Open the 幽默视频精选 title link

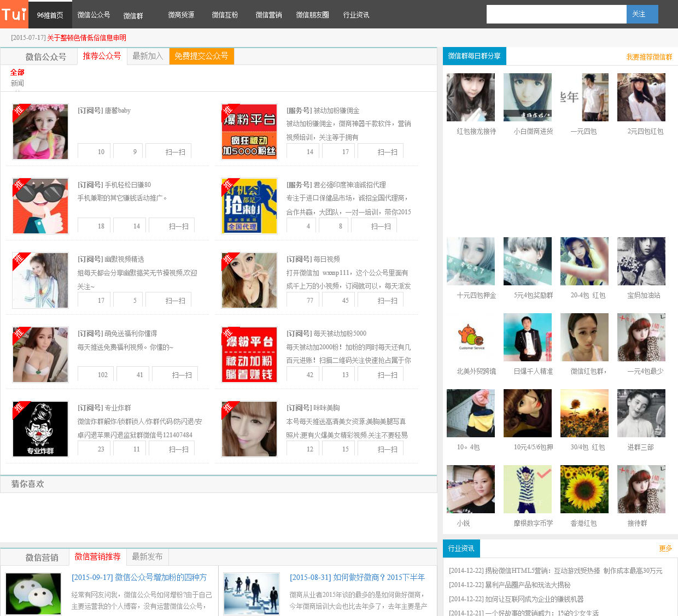pos(125,259)
